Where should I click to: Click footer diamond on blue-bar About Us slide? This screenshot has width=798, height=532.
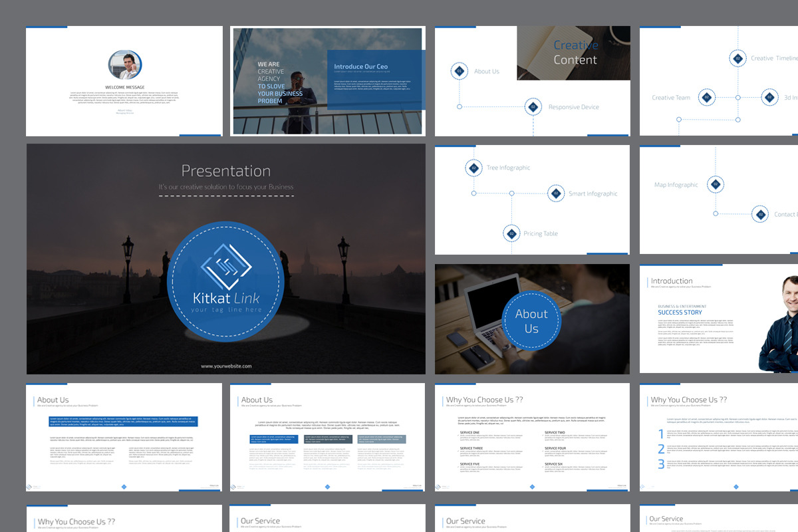pos(124,487)
